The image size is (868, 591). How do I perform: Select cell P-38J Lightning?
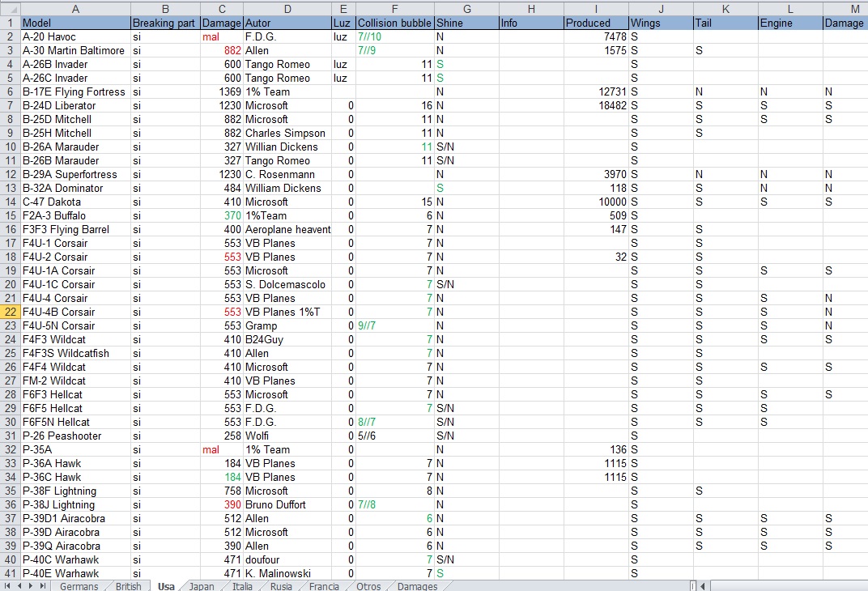pos(76,504)
